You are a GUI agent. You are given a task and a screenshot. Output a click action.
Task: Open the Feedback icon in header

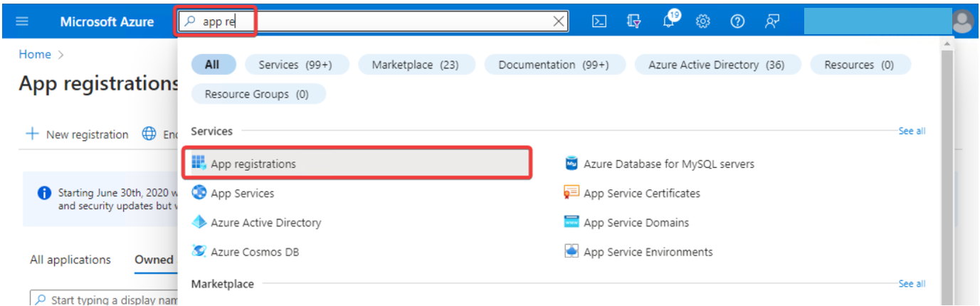coord(771,21)
